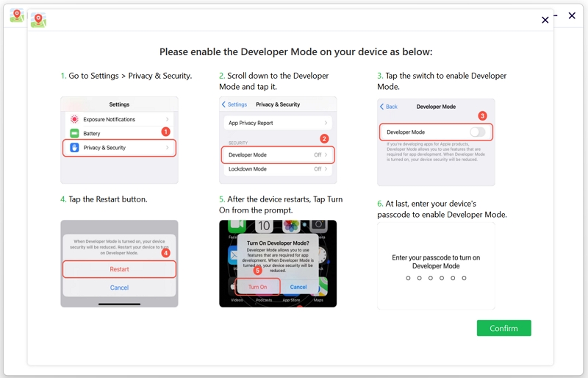
Task: Go back via the Settings link in step 2
Action: [235, 104]
